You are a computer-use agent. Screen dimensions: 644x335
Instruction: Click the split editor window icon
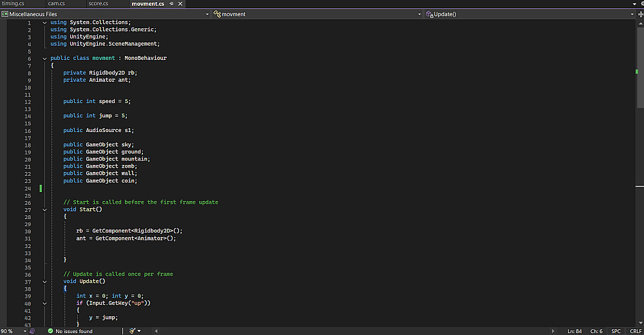click(640, 14)
